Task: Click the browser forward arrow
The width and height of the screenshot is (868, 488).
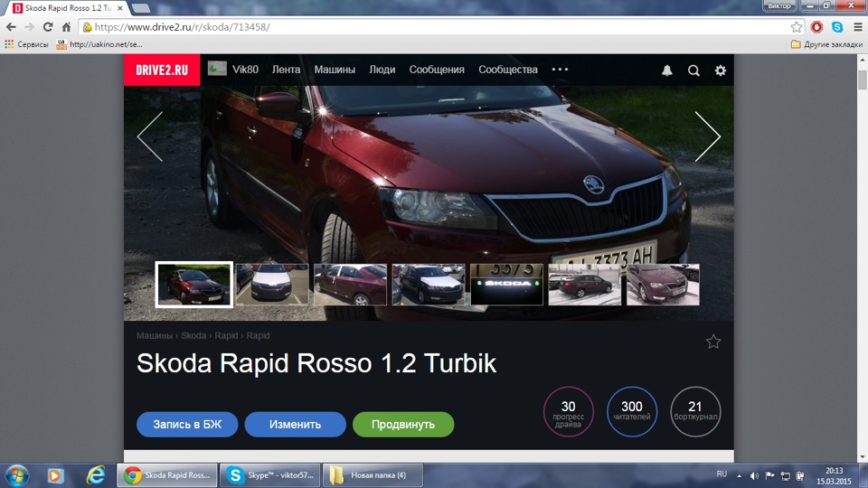Action: point(29,27)
